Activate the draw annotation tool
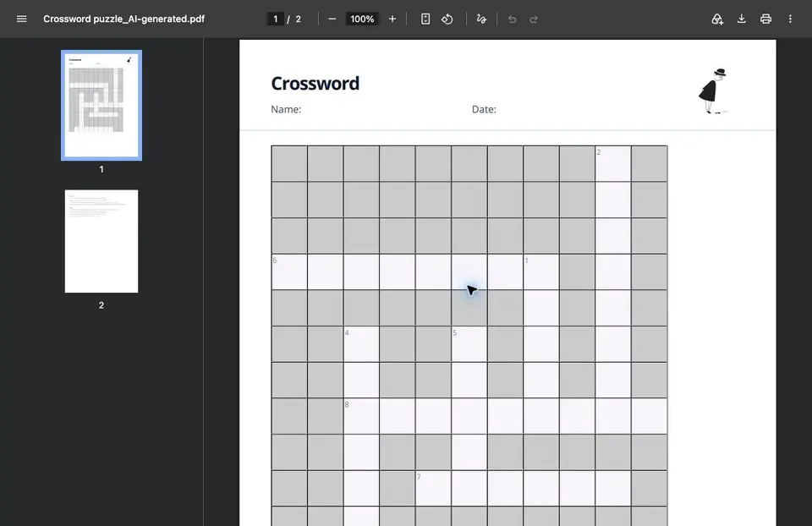This screenshot has width=812, height=526. [481, 19]
